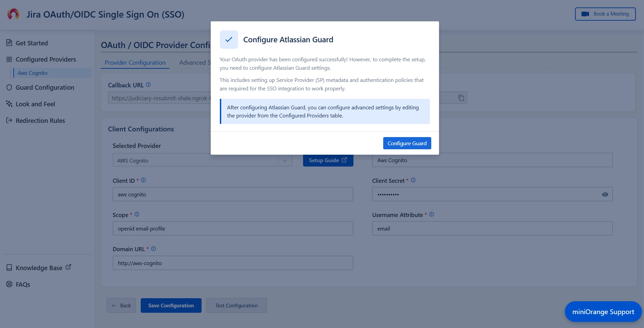This screenshot has height=328, width=644.
Task: Go to Guard Configuration
Action: (x=45, y=87)
